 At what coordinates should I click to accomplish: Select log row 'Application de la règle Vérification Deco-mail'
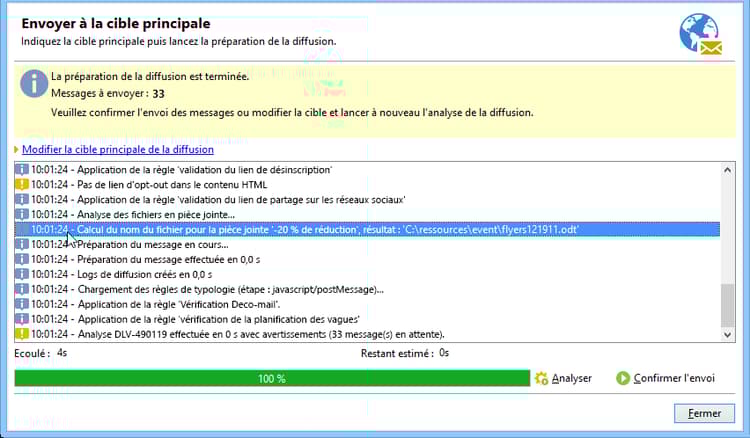[x=367, y=304]
